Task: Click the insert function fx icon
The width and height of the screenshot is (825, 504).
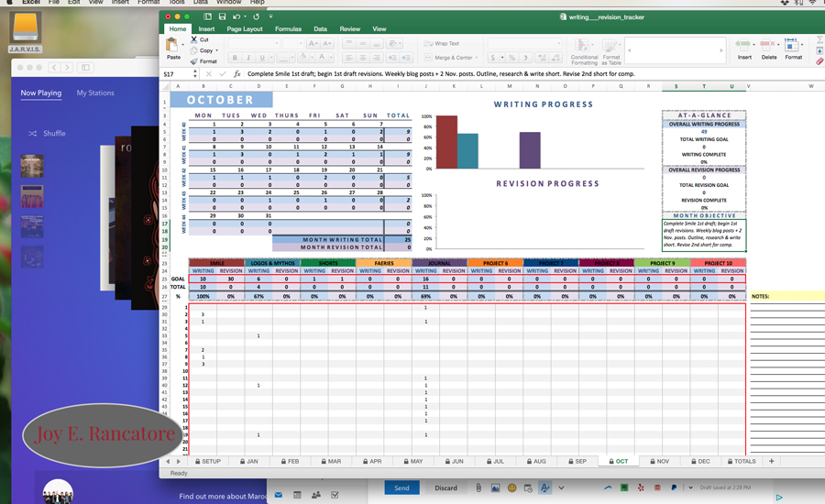Action: [237, 74]
